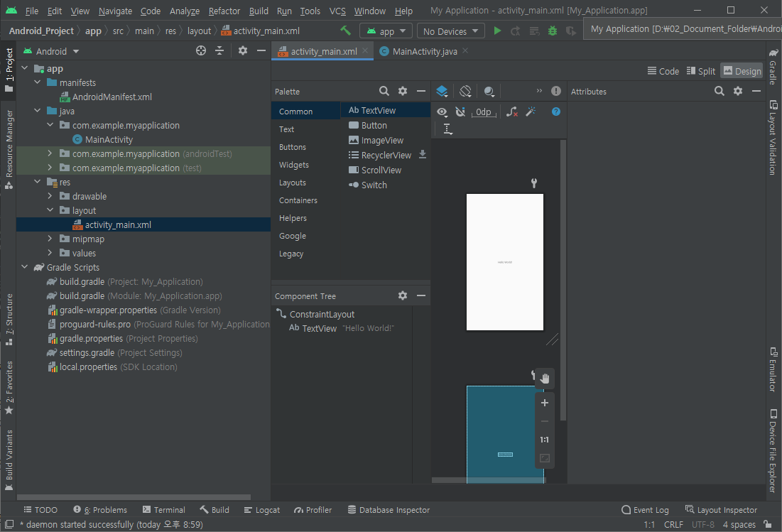The height and width of the screenshot is (532, 782).
Task: Click Collapse All icon in Project panel
Action: (219, 51)
